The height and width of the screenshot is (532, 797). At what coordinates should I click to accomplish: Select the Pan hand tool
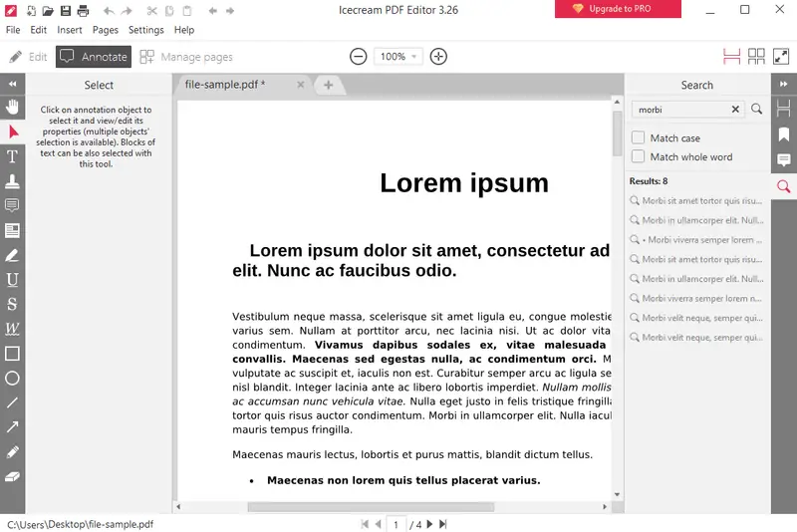[12, 108]
